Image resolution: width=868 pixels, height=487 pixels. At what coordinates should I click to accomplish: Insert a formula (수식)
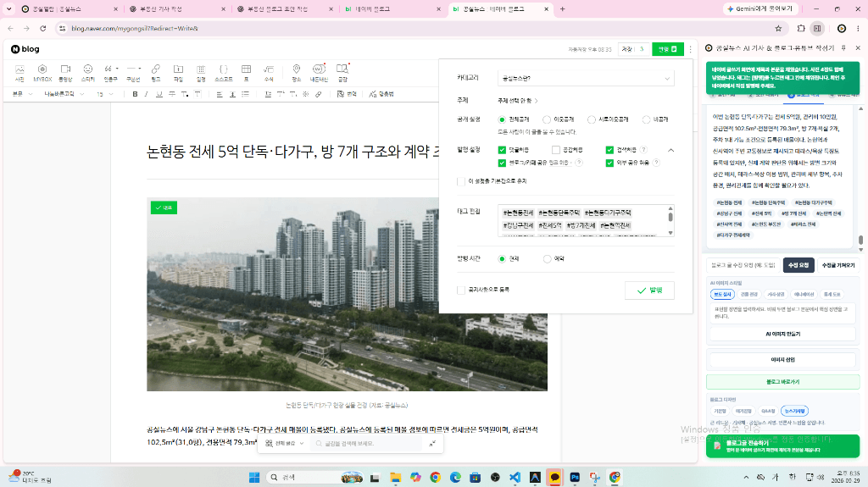269,73
